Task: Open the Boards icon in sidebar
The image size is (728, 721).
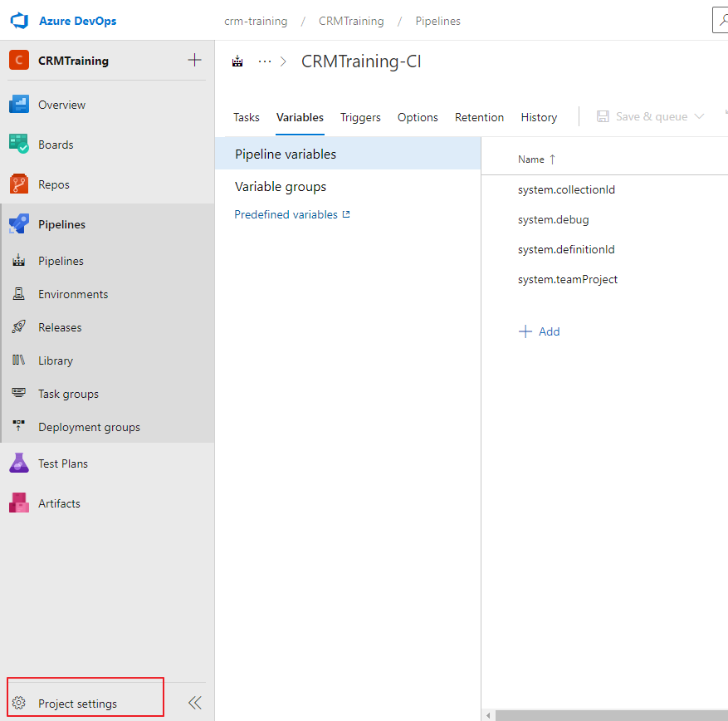Action: click(19, 144)
